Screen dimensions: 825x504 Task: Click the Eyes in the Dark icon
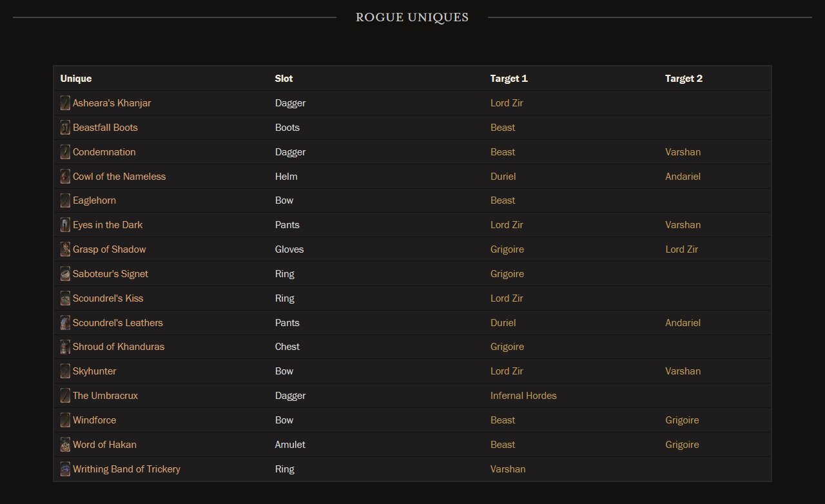pyautogui.click(x=65, y=225)
